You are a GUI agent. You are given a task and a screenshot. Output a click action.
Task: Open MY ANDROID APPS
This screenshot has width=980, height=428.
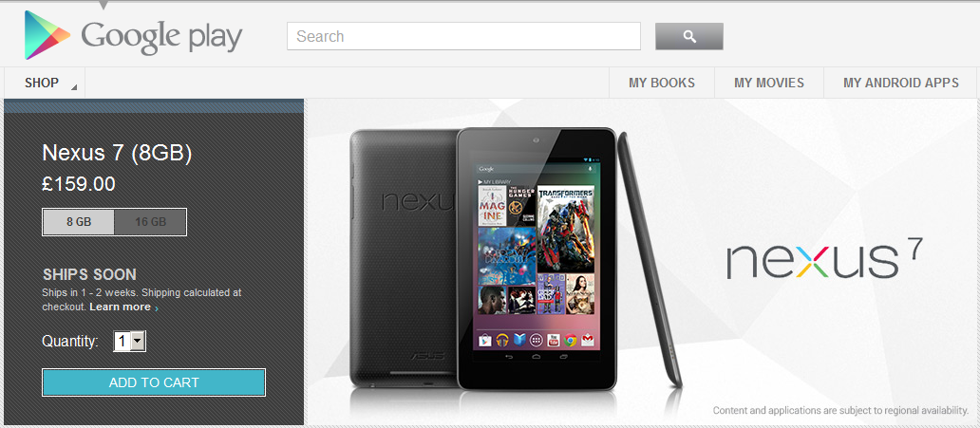coord(900,84)
